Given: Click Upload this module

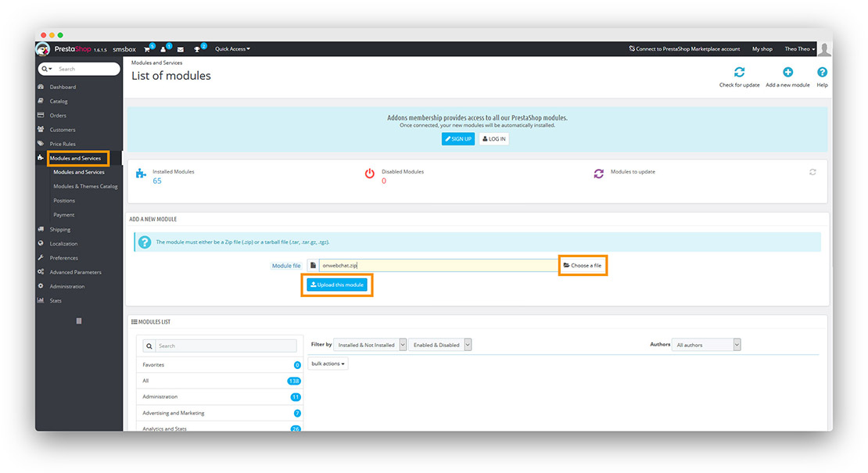Looking at the screenshot, I should point(336,285).
